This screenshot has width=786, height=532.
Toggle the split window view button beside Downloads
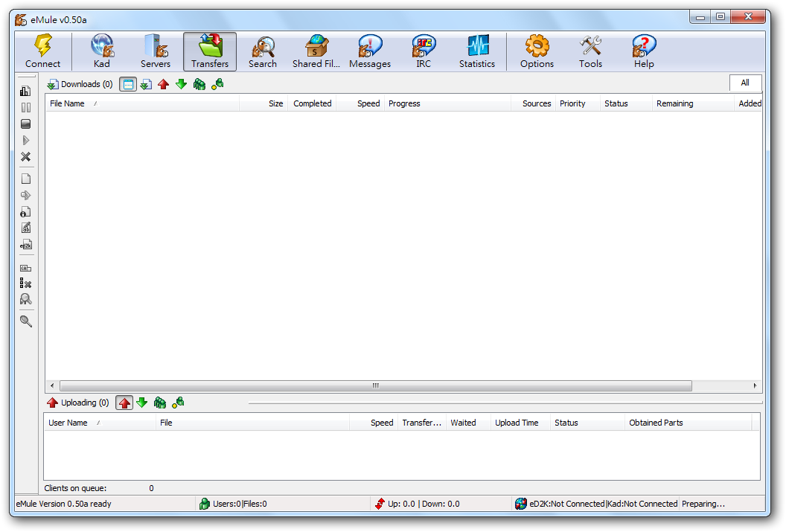[128, 84]
